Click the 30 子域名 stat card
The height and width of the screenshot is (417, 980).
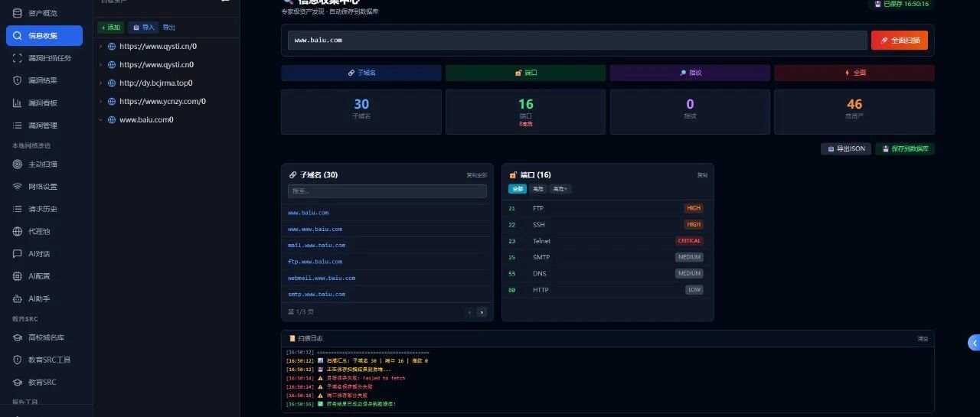(361, 112)
